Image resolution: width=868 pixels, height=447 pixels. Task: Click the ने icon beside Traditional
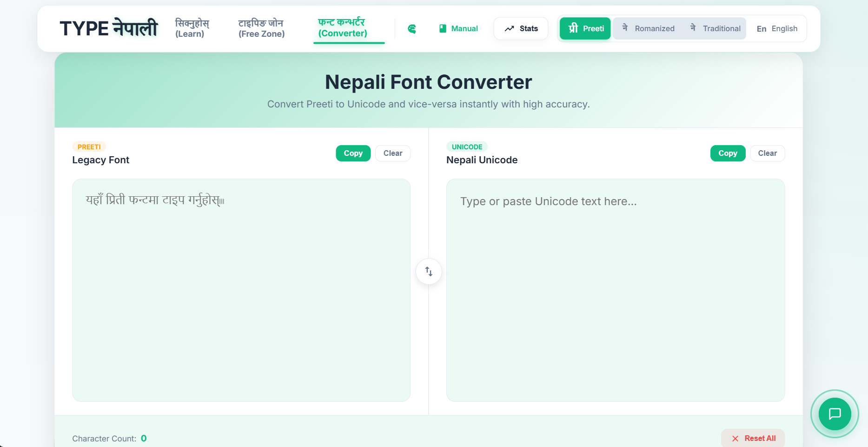coord(692,28)
